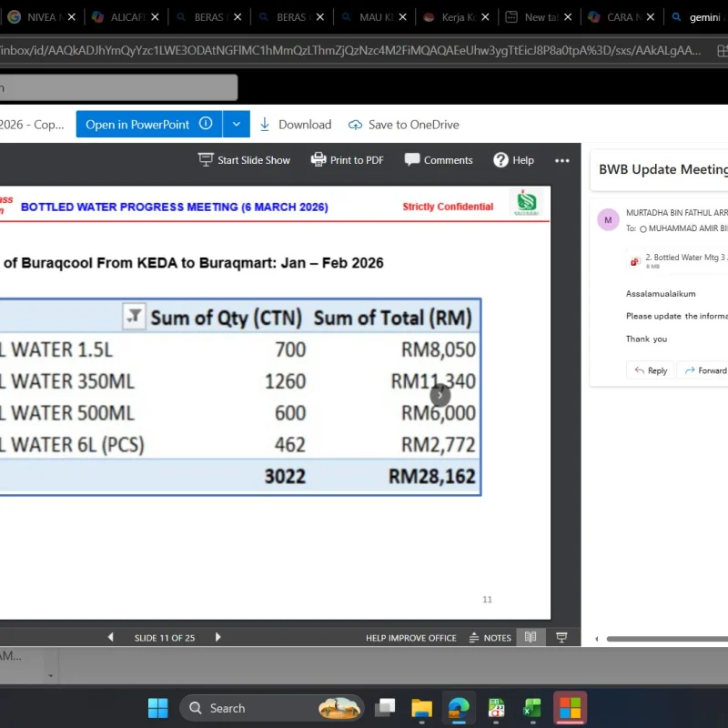
Task: Go to the previous slide arrow
Action: click(x=111, y=638)
